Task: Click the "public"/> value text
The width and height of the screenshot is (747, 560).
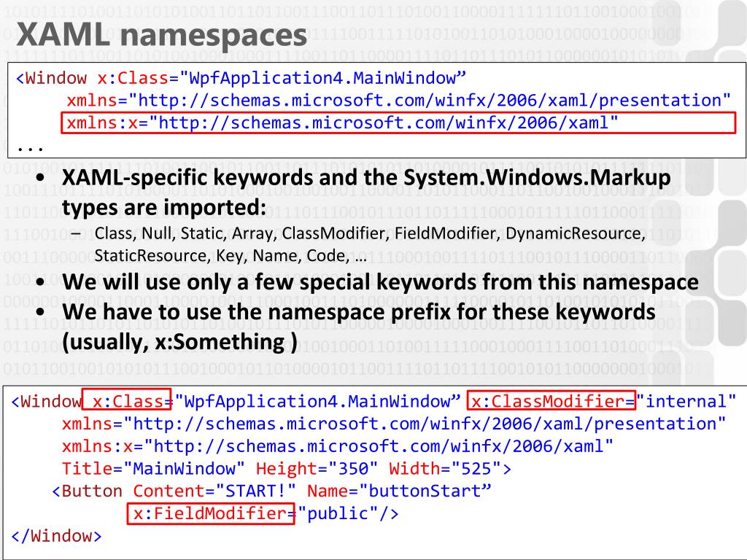Action: (348, 514)
